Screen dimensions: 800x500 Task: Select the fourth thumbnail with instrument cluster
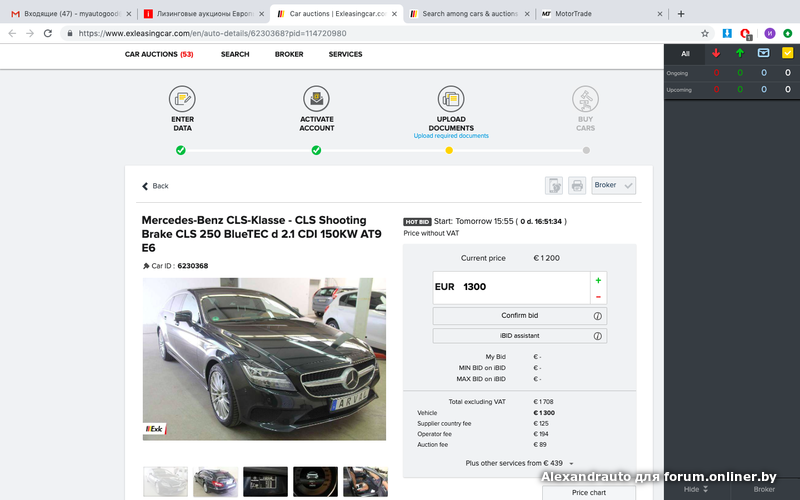click(315, 481)
